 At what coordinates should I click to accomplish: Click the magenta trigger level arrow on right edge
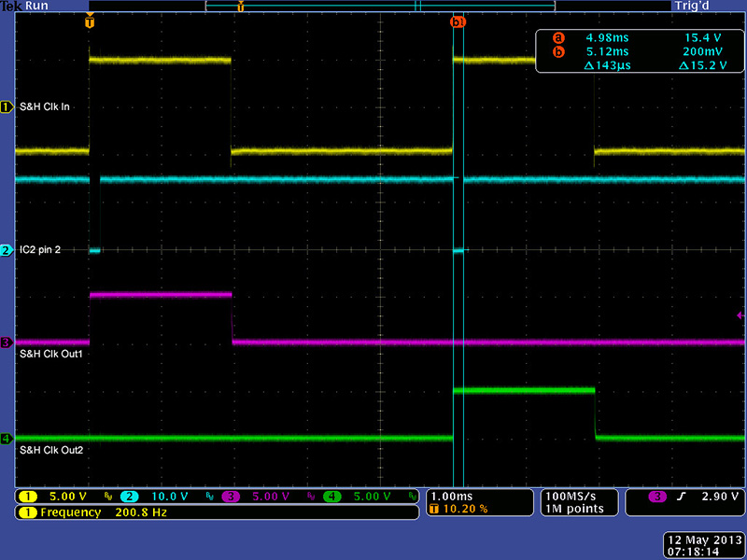click(740, 316)
